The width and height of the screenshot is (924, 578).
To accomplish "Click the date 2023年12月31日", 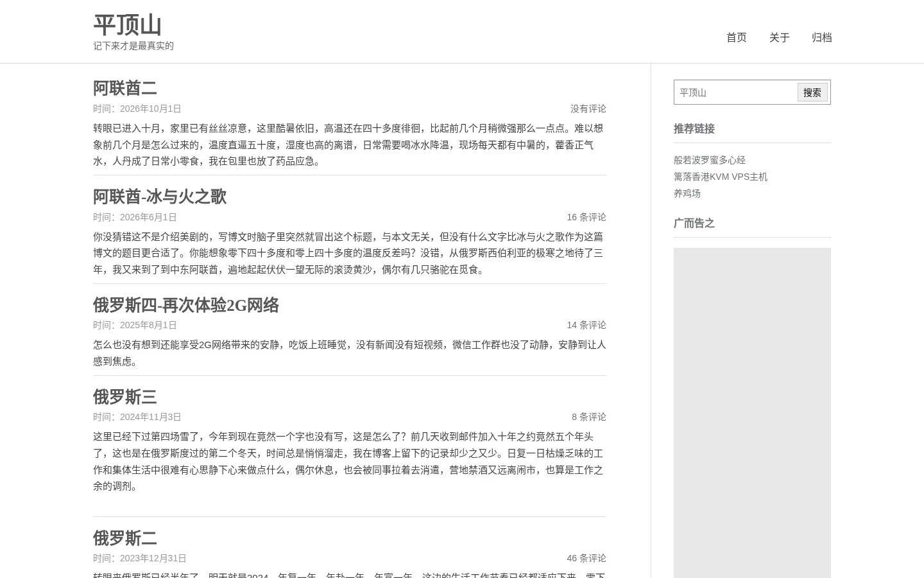I will (x=153, y=558).
